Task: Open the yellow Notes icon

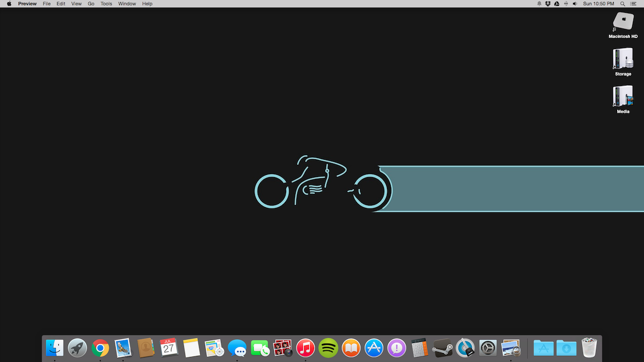Action: [191, 348]
